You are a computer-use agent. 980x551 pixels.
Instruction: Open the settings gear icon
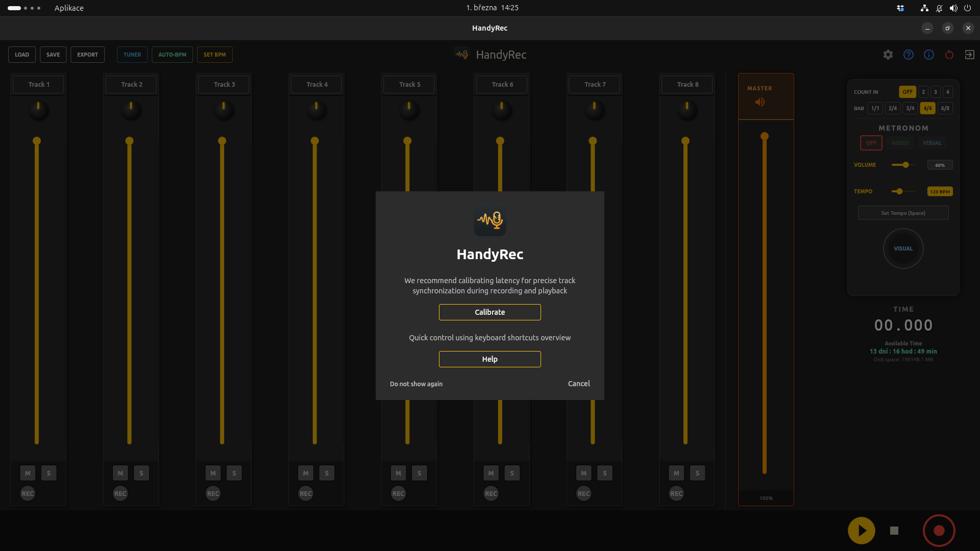tap(888, 55)
